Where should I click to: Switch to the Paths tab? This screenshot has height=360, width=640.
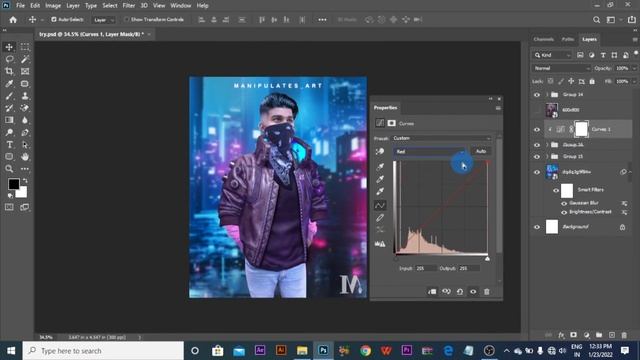(568, 39)
